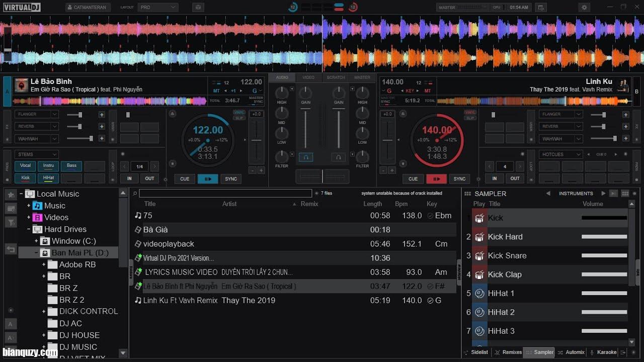The height and width of the screenshot is (362, 644).
Task: Click the Videos folder icon
Action: [37, 218]
